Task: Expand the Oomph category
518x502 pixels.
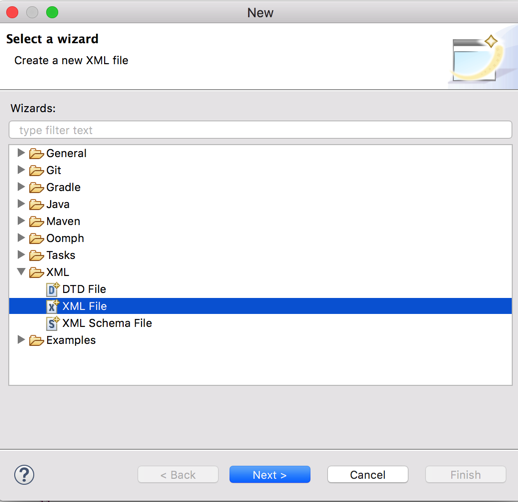Action: pos(21,238)
